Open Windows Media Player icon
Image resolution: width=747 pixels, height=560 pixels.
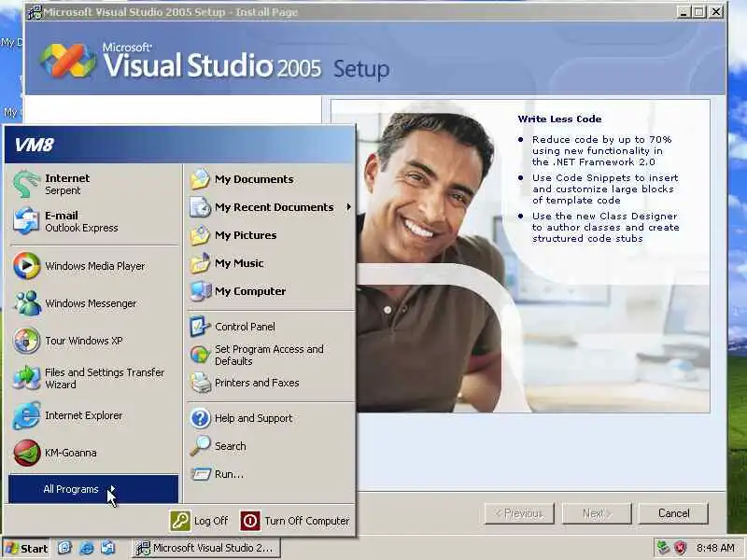tap(26, 266)
